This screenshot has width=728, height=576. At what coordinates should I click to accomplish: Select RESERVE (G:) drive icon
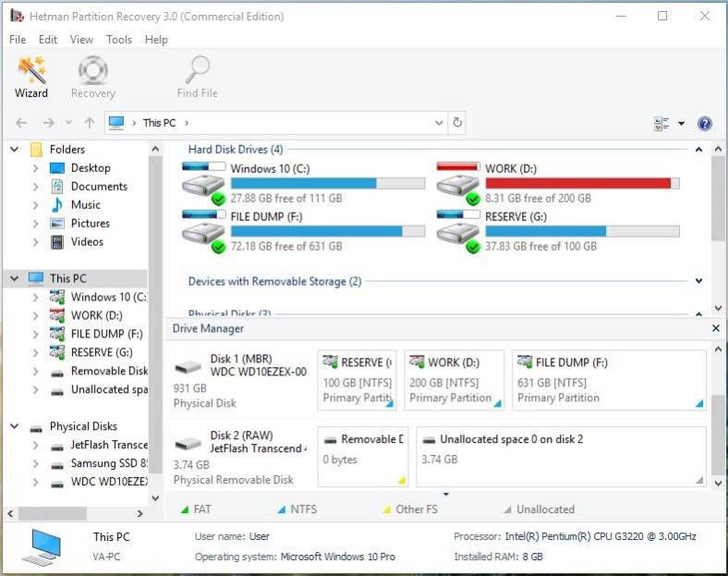(x=458, y=232)
